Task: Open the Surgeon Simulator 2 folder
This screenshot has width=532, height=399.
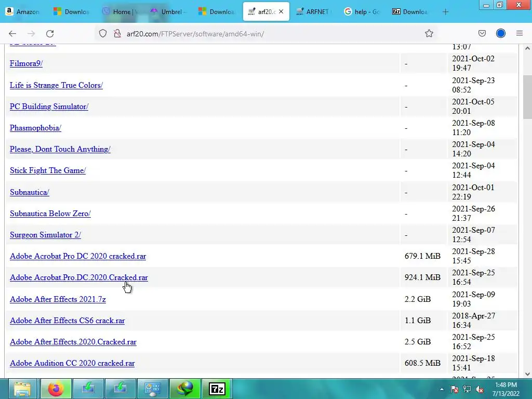Action: (x=46, y=235)
